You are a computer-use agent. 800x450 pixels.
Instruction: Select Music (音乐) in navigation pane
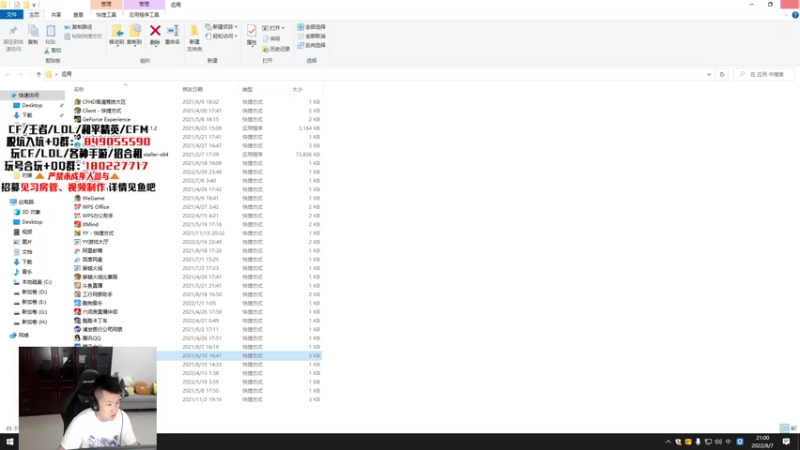click(x=27, y=272)
